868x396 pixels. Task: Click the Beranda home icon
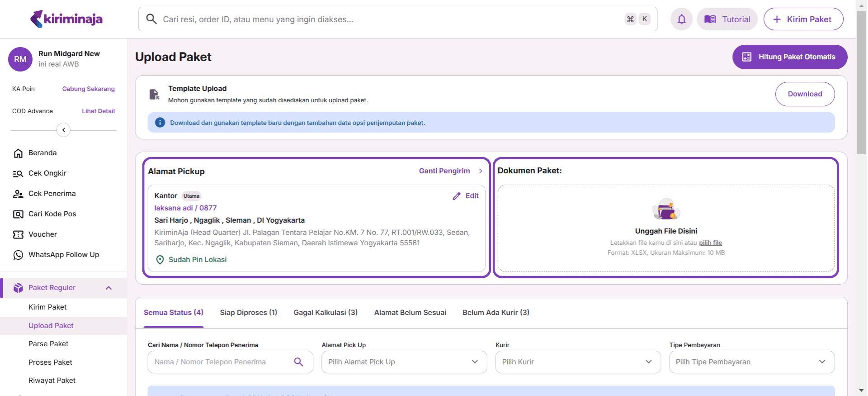(x=18, y=153)
